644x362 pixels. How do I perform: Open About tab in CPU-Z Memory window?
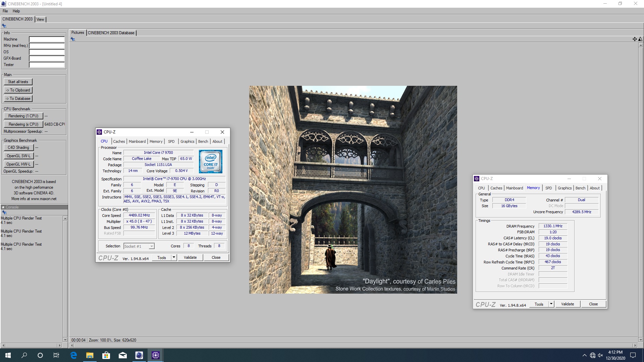pyautogui.click(x=595, y=188)
